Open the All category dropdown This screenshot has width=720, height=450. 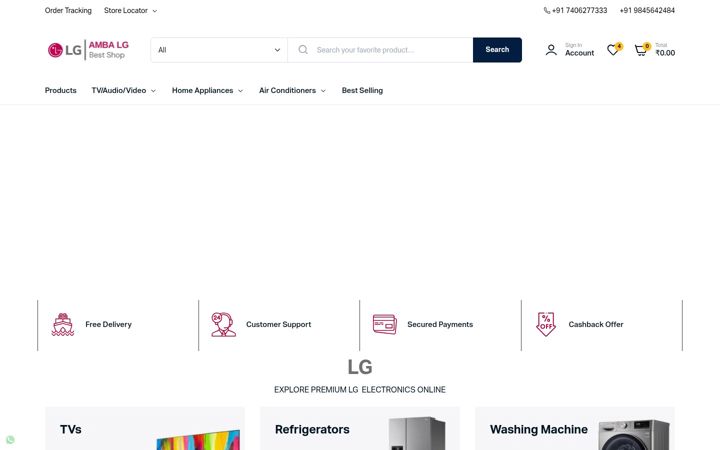219,50
